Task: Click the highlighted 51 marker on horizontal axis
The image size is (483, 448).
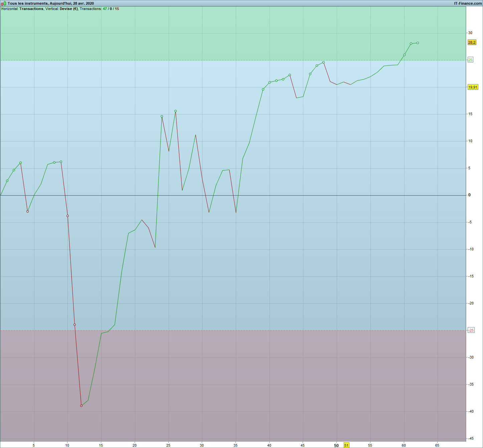Action: (346, 445)
